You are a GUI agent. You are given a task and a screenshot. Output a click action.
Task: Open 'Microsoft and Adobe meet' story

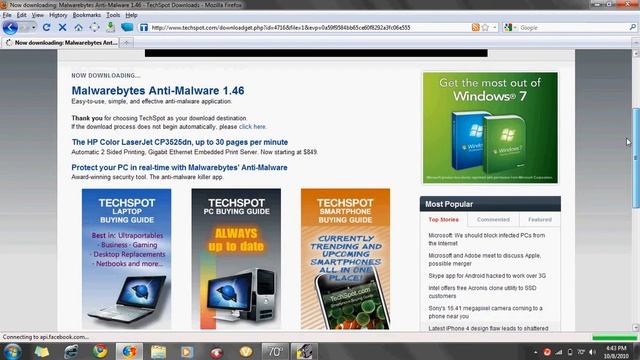coord(484,260)
